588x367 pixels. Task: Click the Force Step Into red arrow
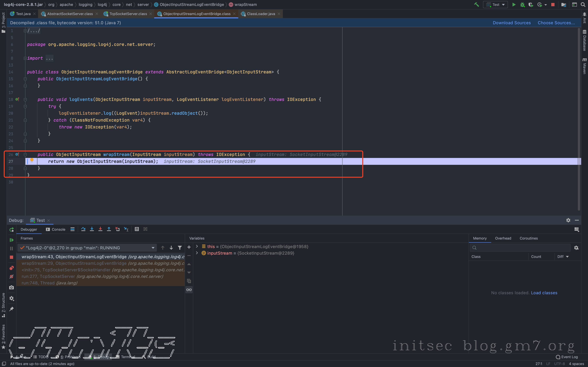(100, 229)
